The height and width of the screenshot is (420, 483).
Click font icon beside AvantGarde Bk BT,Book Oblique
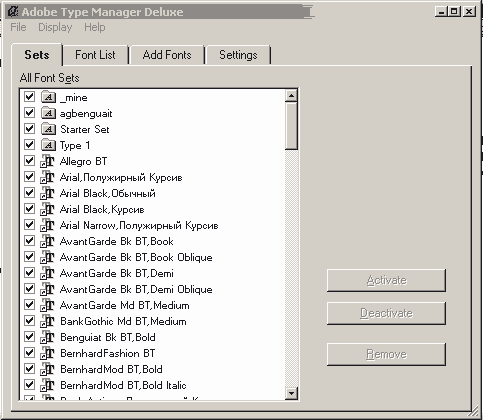coord(47,257)
